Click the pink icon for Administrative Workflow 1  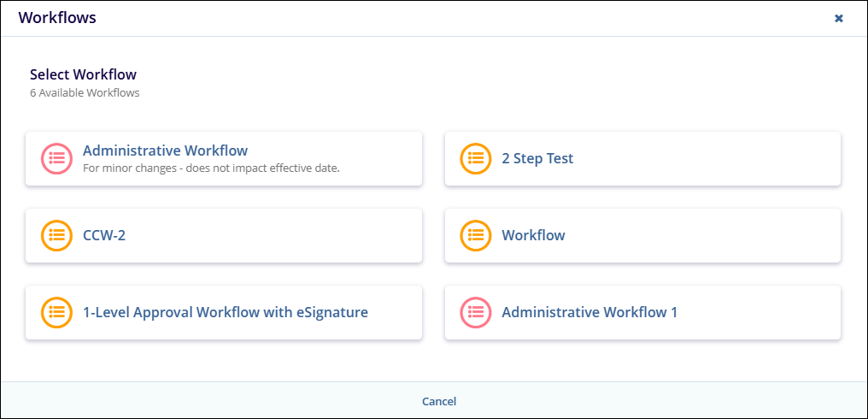476,312
